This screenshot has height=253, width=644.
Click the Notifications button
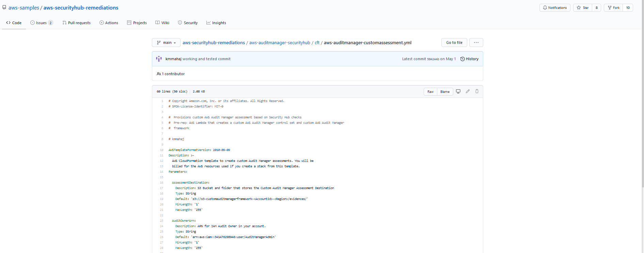coord(555,7)
